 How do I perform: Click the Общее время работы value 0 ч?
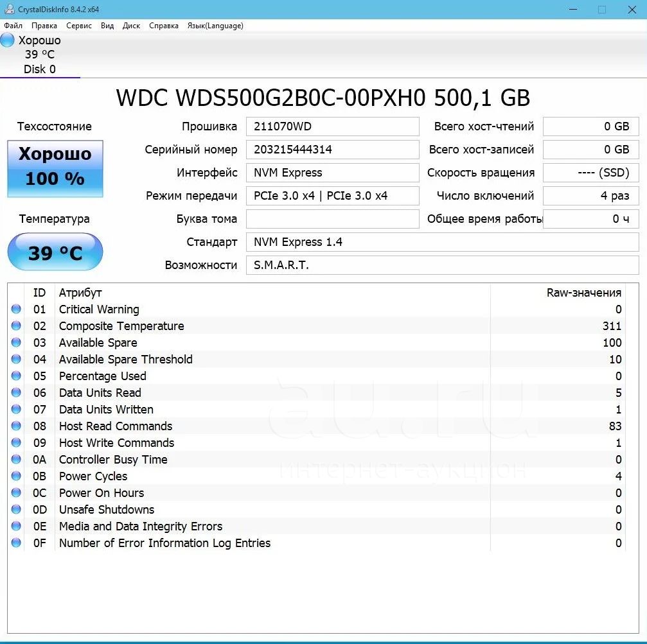tap(591, 218)
